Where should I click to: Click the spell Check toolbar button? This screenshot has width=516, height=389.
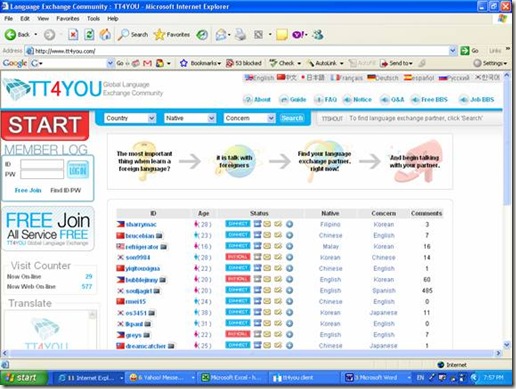(x=282, y=63)
